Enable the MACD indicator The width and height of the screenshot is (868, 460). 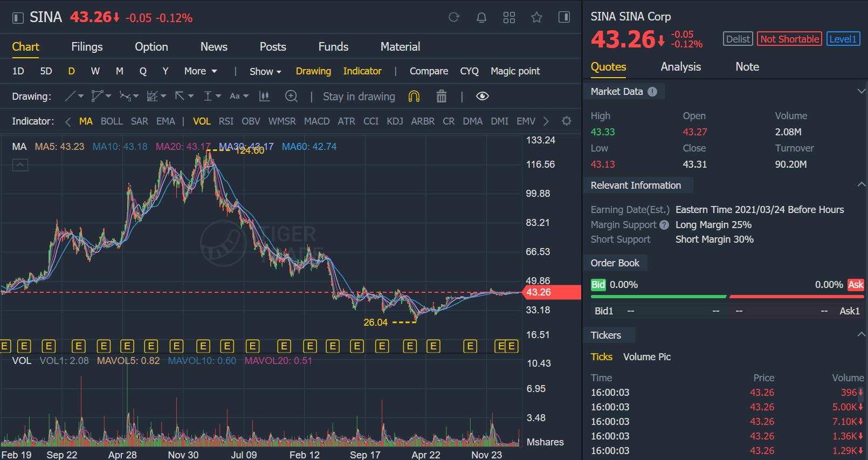[316, 121]
